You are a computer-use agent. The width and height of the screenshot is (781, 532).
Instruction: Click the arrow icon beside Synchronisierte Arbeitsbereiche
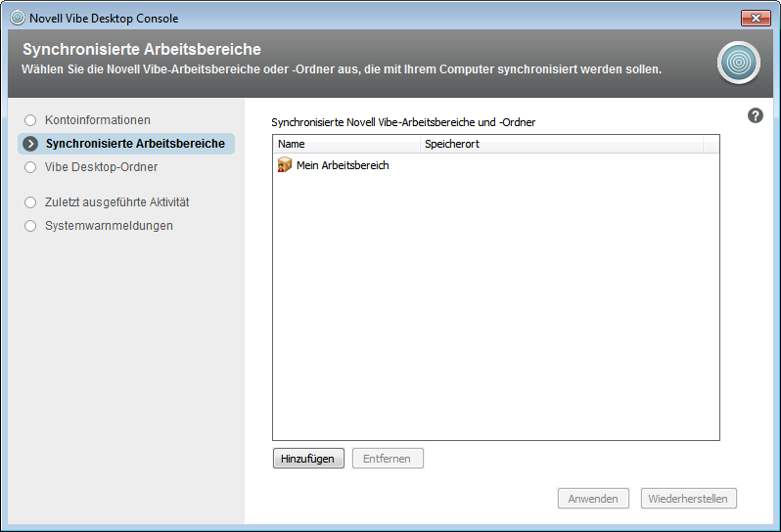coord(30,144)
